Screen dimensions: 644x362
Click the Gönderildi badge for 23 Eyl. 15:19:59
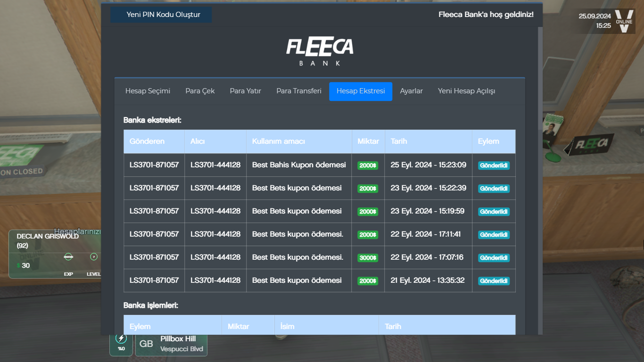pos(494,212)
